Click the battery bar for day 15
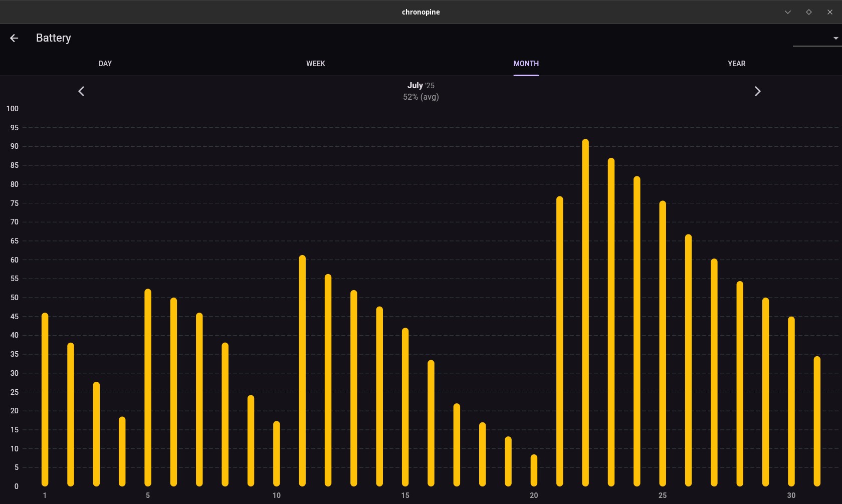 [x=405, y=407]
